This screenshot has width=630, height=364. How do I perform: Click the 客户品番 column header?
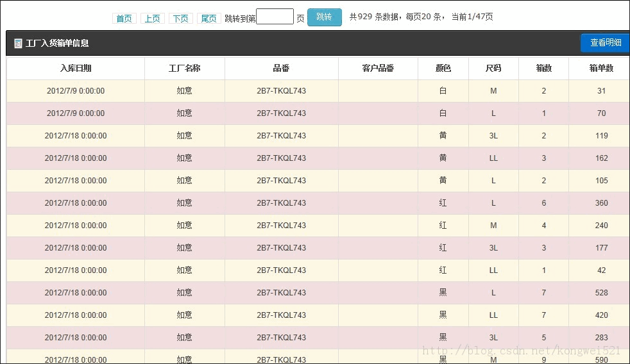378,69
